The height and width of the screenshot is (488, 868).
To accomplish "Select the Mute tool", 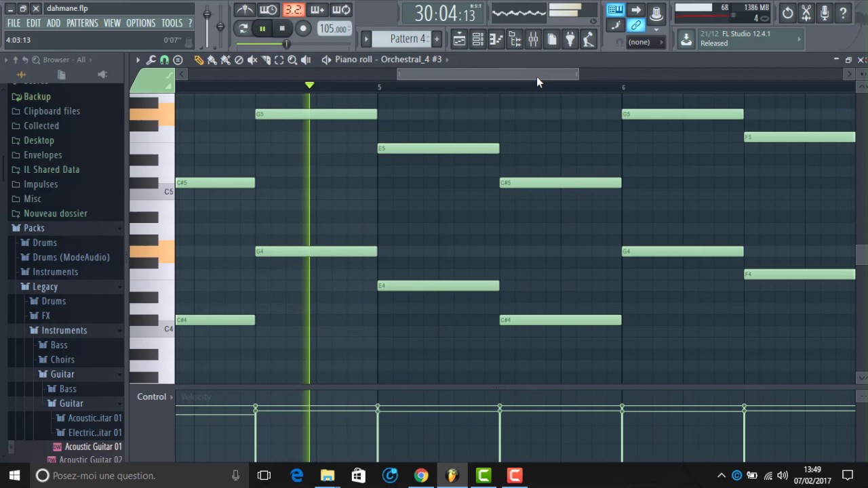I will coord(252,60).
